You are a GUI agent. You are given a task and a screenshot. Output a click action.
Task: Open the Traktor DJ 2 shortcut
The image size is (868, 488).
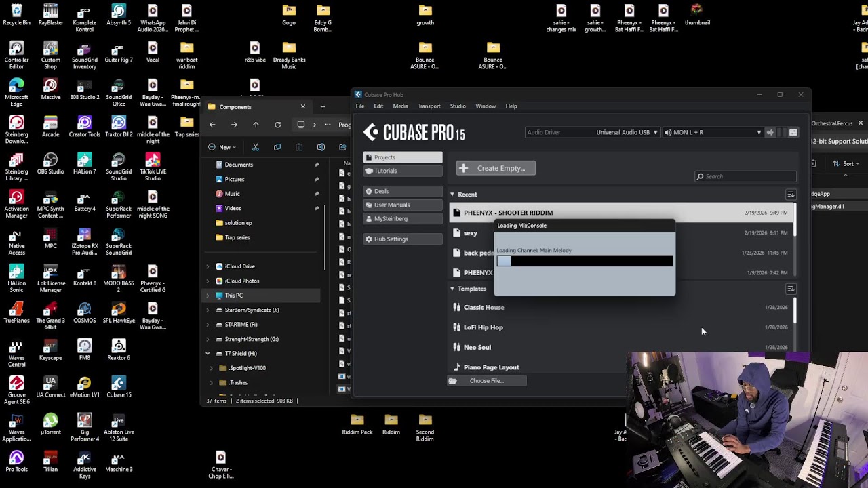(x=119, y=126)
